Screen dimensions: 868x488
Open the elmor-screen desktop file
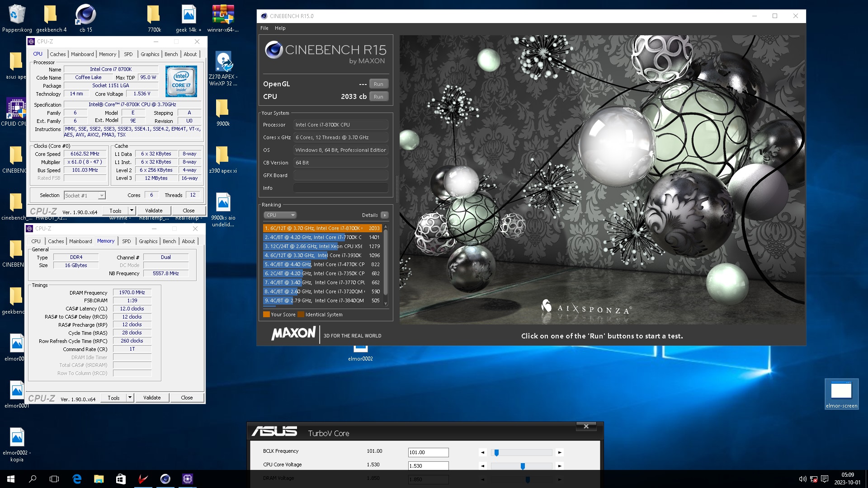pyautogui.click(x=841, y=394)
